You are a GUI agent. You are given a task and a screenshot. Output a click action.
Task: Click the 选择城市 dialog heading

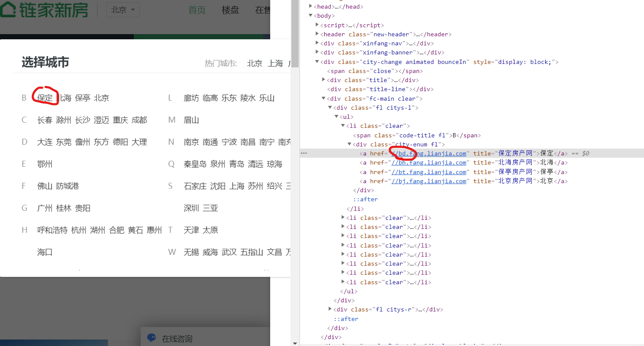coord(45,62)
